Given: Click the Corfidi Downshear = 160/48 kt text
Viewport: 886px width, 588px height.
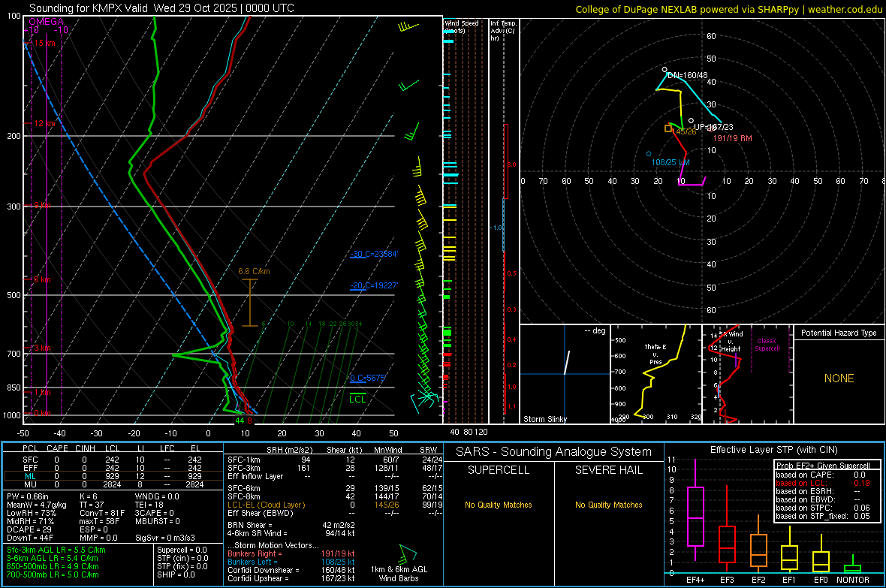Looking at the screenshot, I should click(291, 570).
